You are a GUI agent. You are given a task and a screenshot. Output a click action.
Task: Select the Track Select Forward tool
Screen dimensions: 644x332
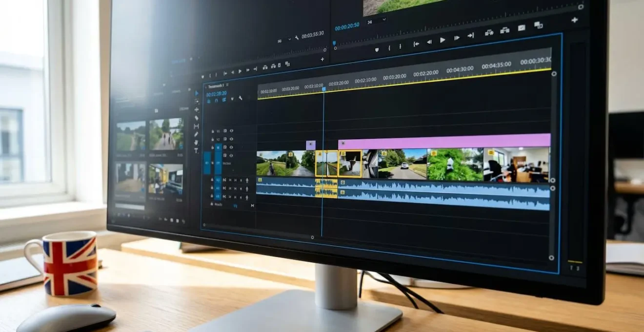(x=197, y=102)
